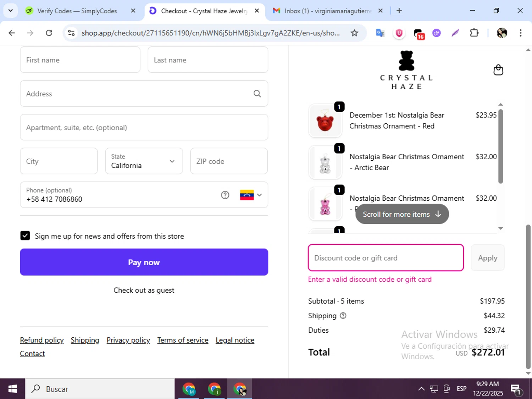This screenshot has width=532, height=399.
Task: Open the Terms of service link
Action: [183, 340]
